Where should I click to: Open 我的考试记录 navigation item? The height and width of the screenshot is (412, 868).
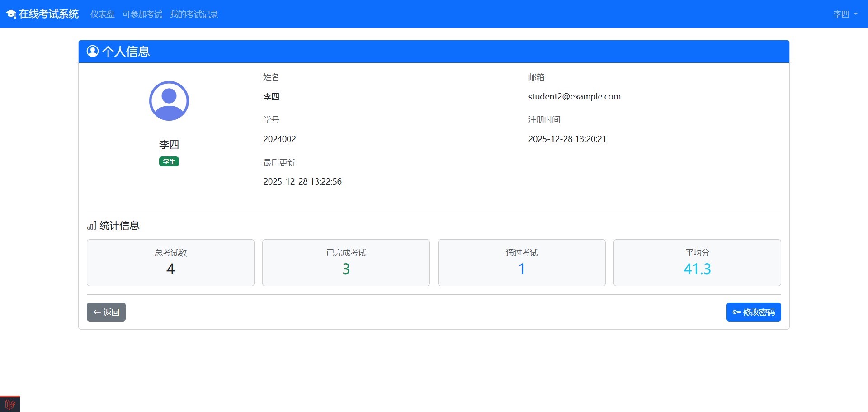pyautogui.click(x=194, y=14)
